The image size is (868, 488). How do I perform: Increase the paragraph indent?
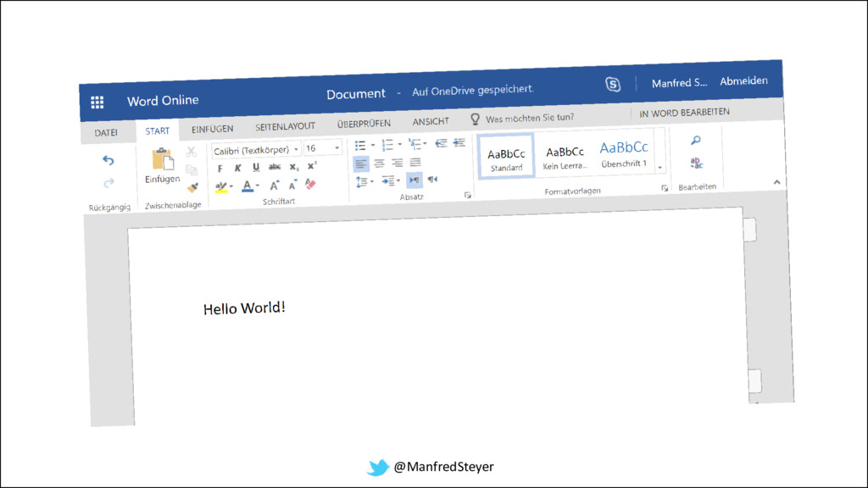[x=459, y=142]
